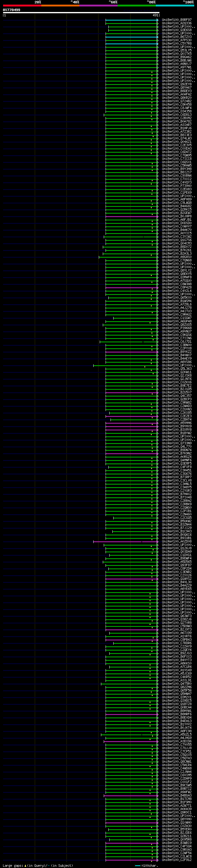Select the UniRef100_Q733N9 label
The image size is (197, 868).
click(176, 443)
